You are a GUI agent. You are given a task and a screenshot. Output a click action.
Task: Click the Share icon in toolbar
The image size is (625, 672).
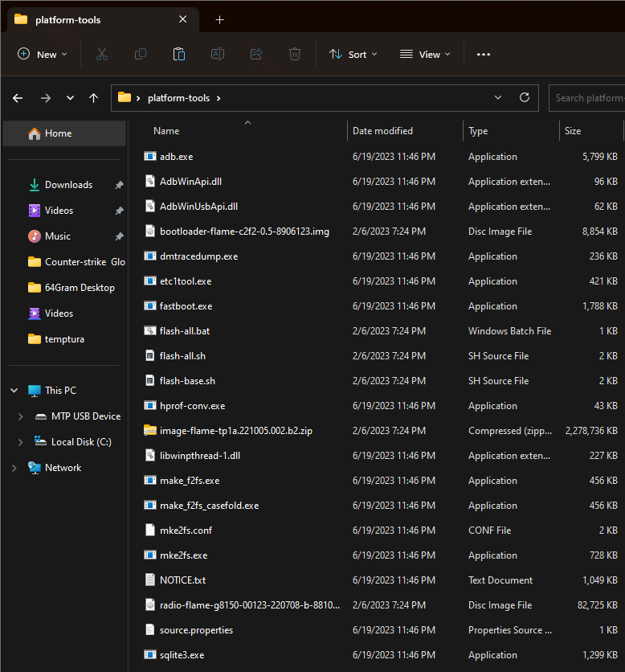click(256, 54)
